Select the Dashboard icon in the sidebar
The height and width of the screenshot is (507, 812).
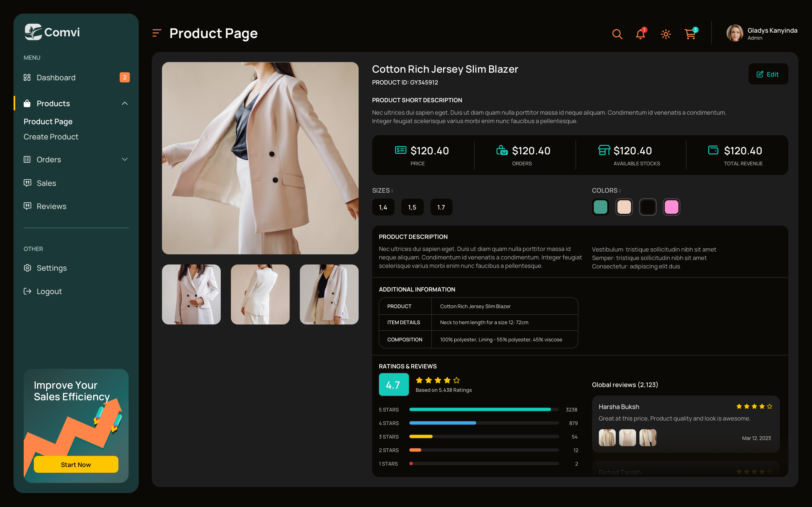point(28,77)
